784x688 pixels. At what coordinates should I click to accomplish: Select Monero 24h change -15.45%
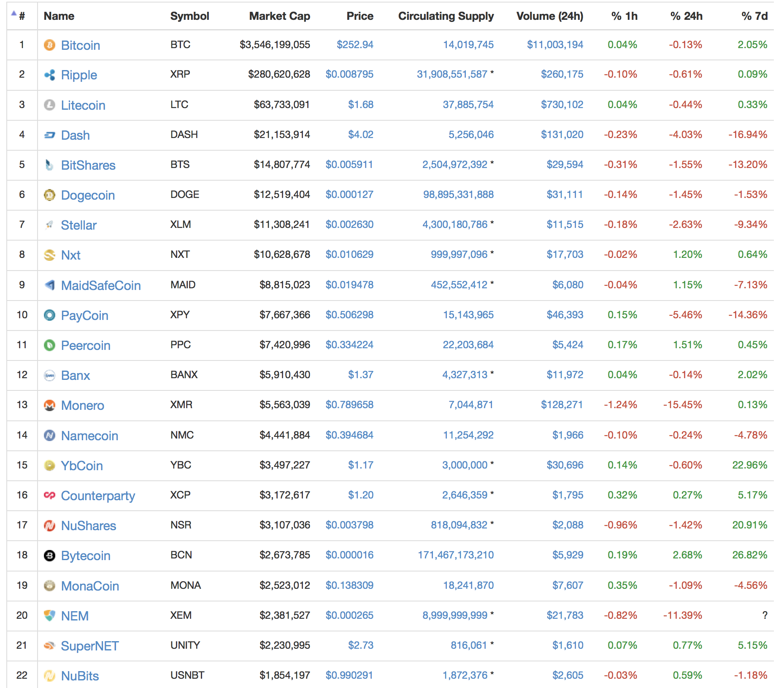coord(683,405)
